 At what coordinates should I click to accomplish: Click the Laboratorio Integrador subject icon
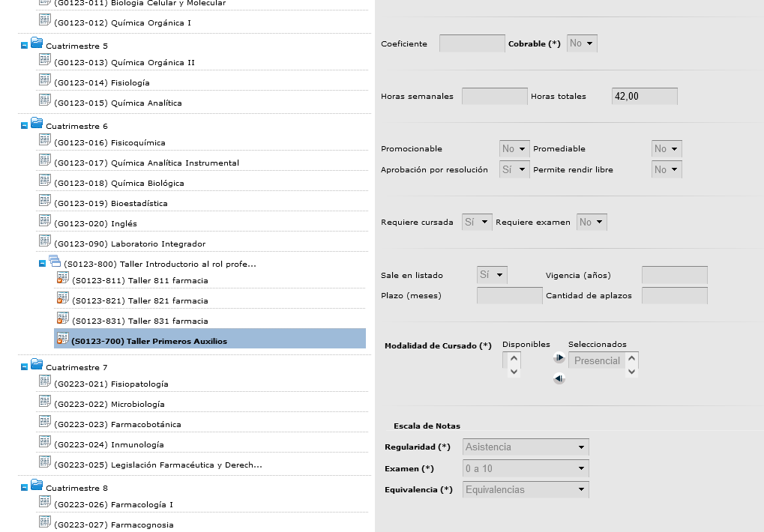pyautogui.click(x=45, y=241)
